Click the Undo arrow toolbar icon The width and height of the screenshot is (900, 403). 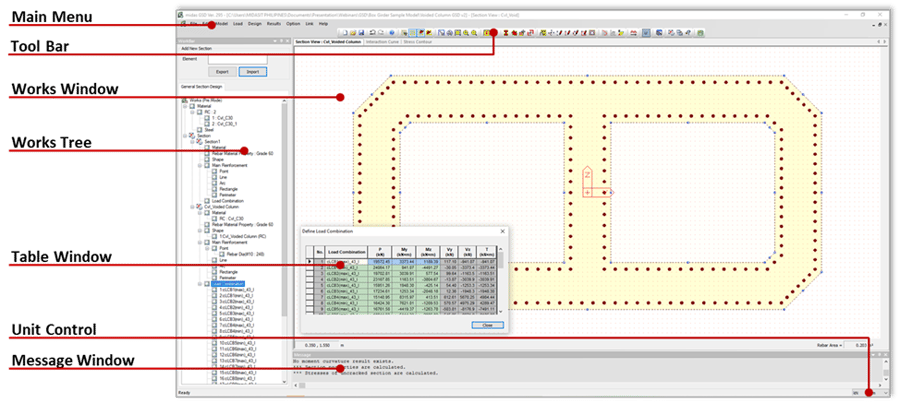373,33
